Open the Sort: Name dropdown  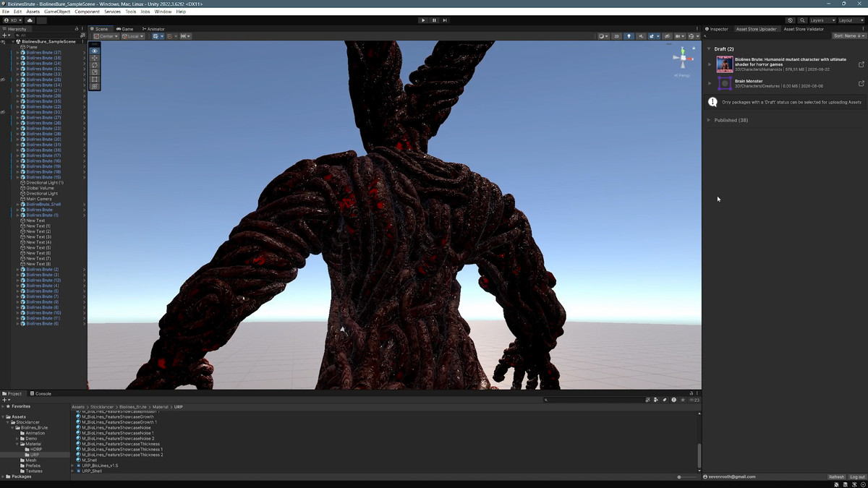click(x=848, y=35)
